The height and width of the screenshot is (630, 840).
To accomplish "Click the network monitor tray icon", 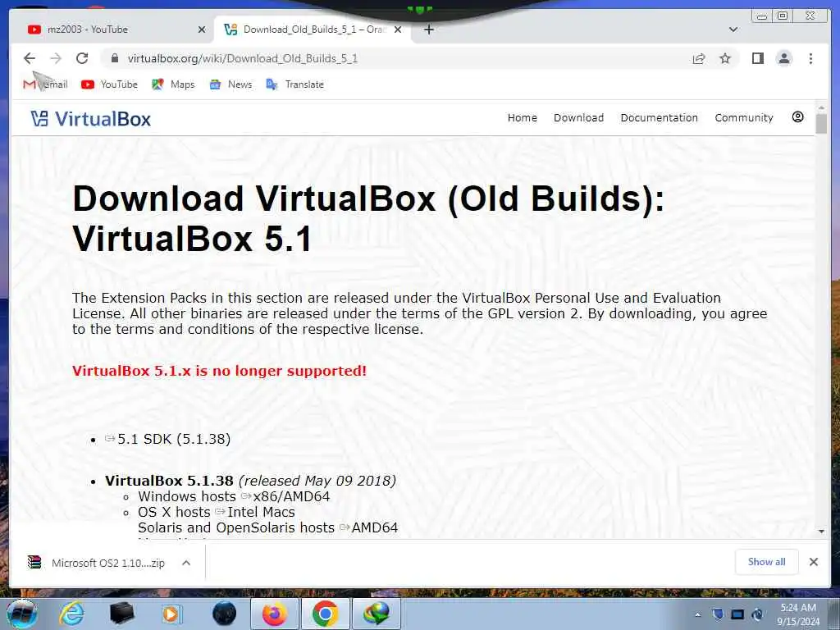I will [737, 614].
